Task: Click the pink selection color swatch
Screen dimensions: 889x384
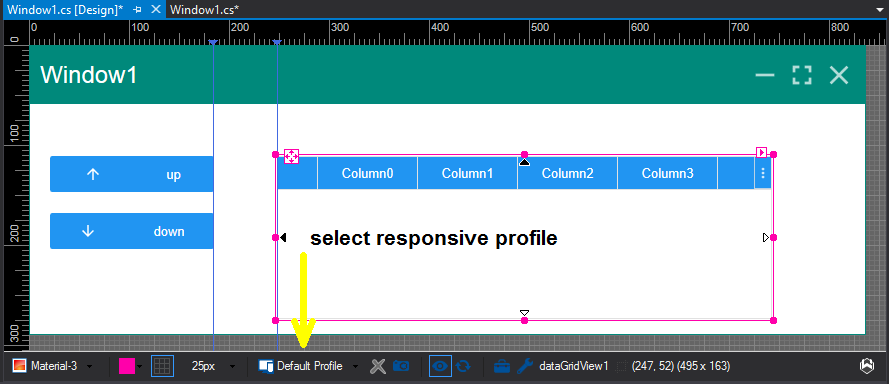Action: coord(126,366)
